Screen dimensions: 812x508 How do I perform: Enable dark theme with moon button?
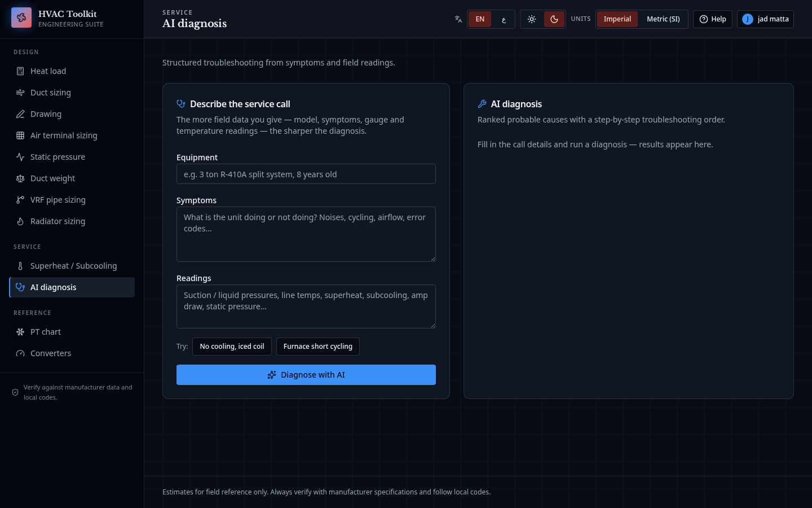click(554, 19)
